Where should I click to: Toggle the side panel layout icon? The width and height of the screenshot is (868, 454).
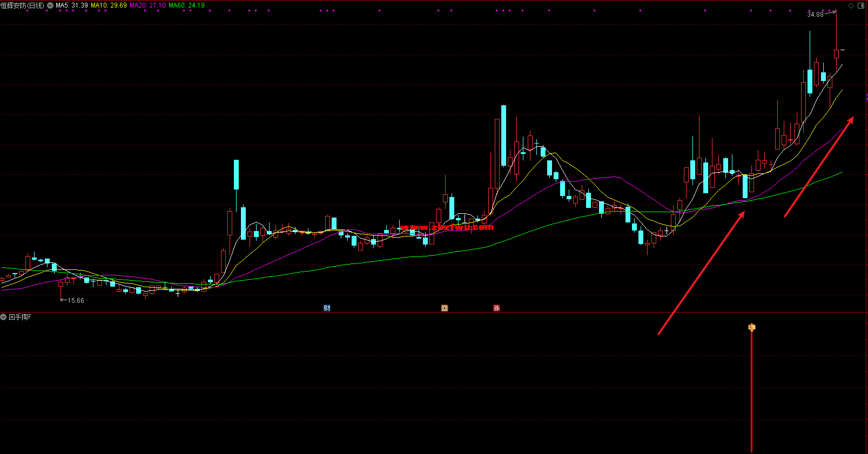(x=861, y=5)
